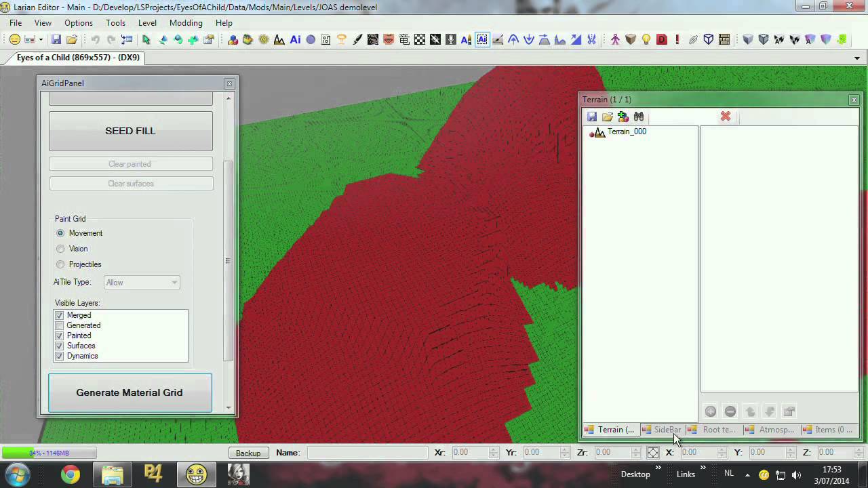Viewport: 868px width, 488px height.
Task: Click the binoculars icon in Terrain panel
Action: coord(639,117)
